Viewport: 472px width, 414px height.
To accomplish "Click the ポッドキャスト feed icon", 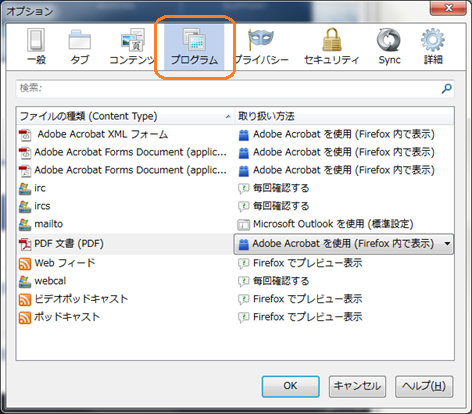I will click(x=25, y=318).
